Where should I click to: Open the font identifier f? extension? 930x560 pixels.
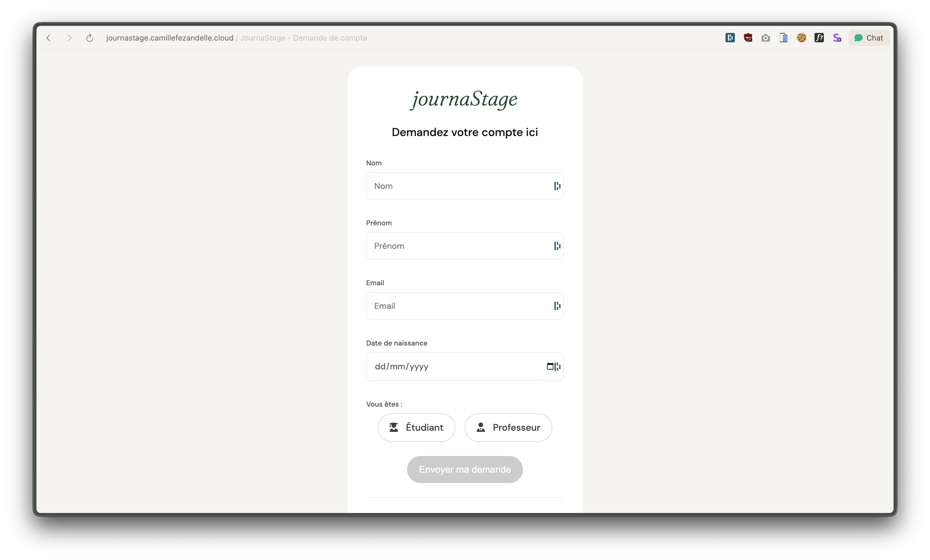[819, 38]
